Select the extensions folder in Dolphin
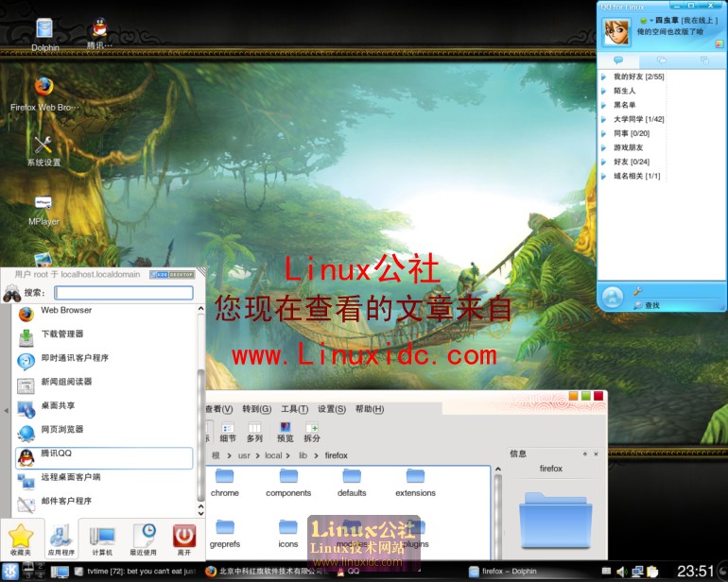The width and height of the screenshot is (728, 582). 415,483
